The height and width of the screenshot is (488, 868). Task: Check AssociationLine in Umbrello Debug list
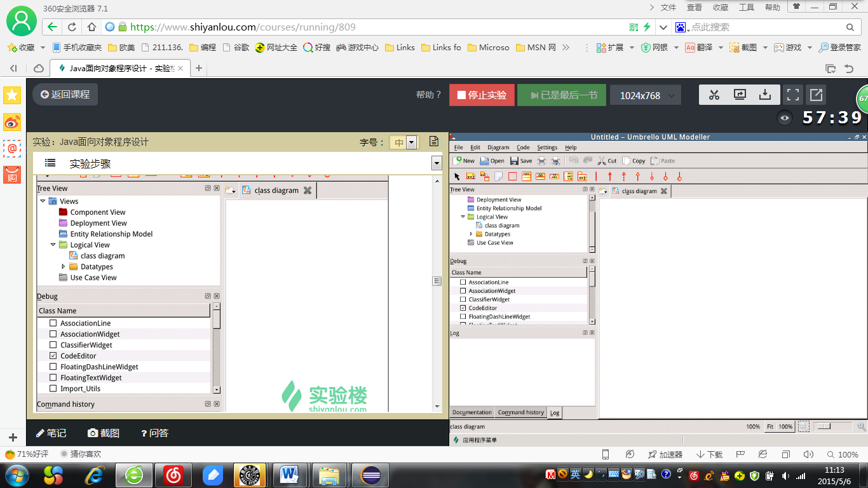(463, 282)
